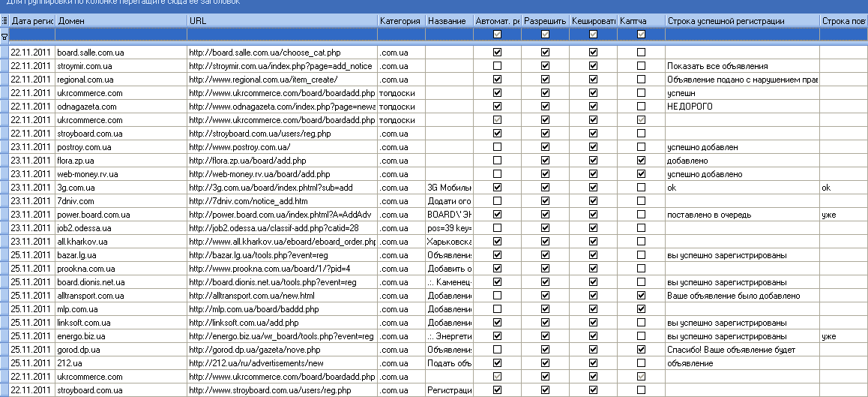Image resolution: width=868 pixels, height=397 pixels.
Task: Toggle Каптча filter checkbox in the filter row
Action: point(641,35)
